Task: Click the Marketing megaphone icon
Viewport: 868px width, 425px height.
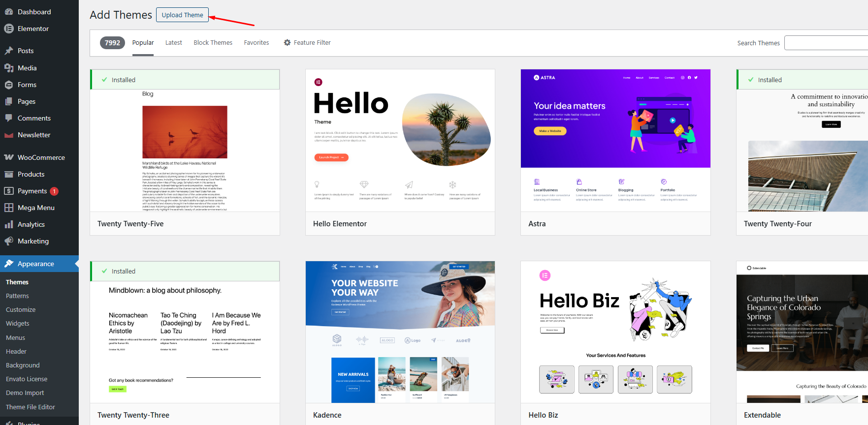Action: [9, 241]
